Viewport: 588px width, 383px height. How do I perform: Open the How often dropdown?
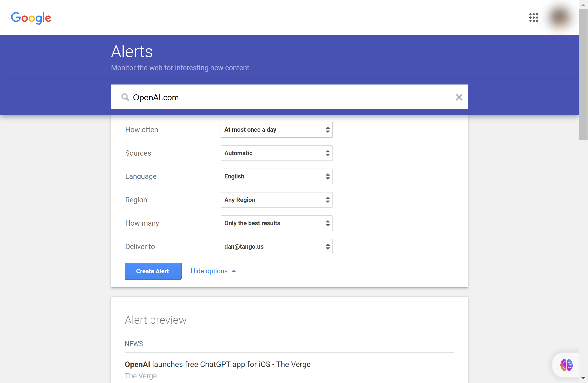coord(276,130)
